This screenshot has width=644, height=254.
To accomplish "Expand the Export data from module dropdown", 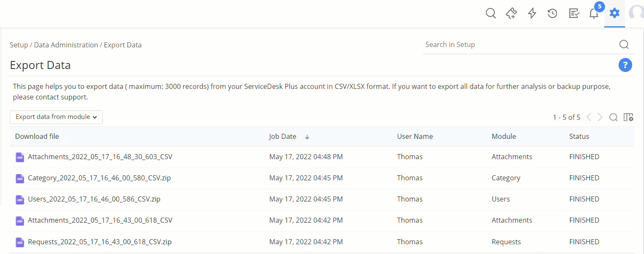I will click(x=56, y=117).
